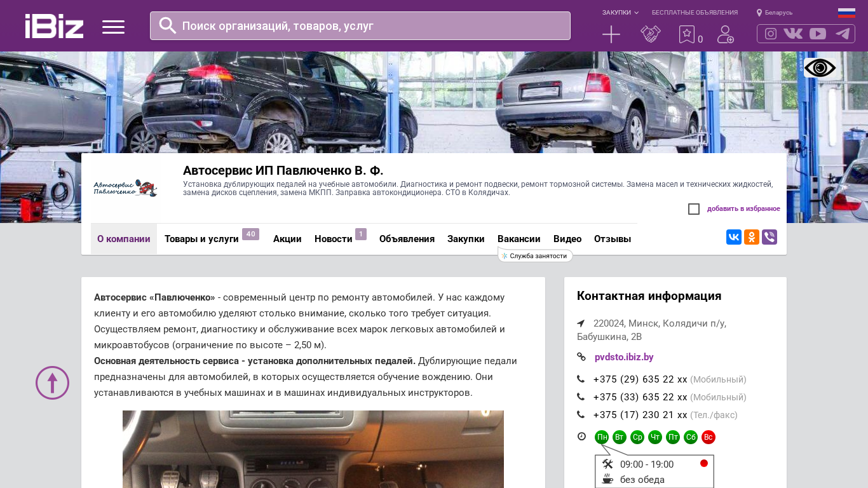The height and width of the screenshot is (488, 868).
Task: Open the iBiz home logo
Action: (x=54, y=26)
